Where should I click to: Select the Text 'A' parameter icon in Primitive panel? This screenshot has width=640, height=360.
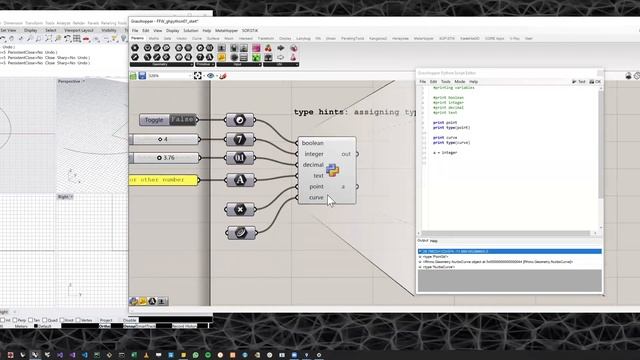click(x=209, y=58)
